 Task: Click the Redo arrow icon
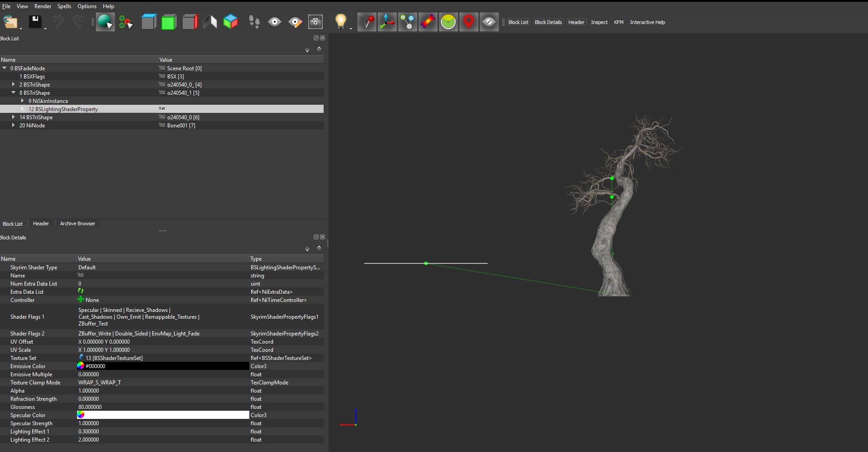click(78, 22)
